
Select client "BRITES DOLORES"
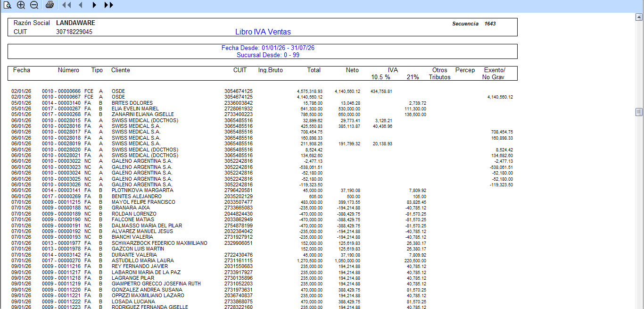[132, 103]
